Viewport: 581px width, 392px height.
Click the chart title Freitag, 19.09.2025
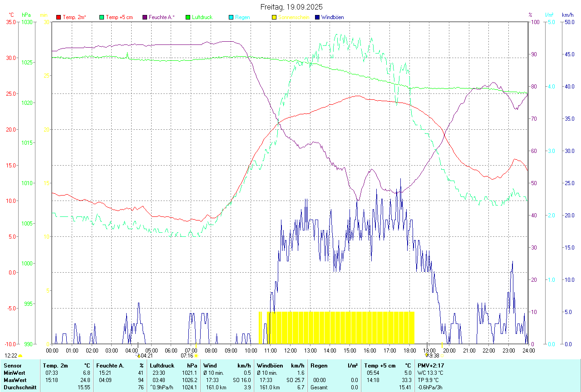(291, 7)
